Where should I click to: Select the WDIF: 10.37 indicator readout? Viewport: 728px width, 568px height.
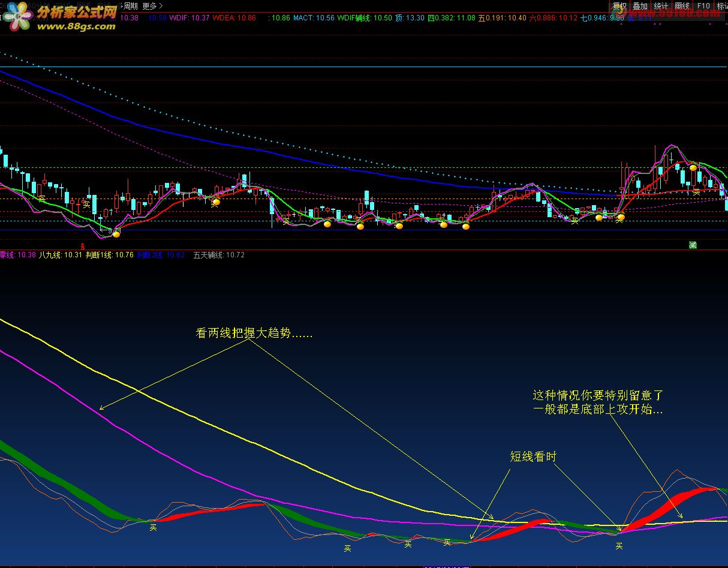click(189, 18)
